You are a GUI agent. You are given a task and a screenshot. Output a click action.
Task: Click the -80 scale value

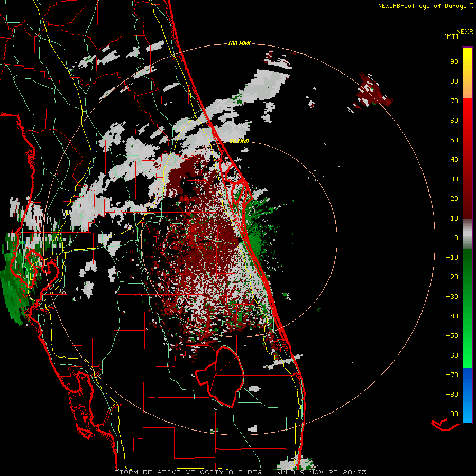click(x=452, y=395)
